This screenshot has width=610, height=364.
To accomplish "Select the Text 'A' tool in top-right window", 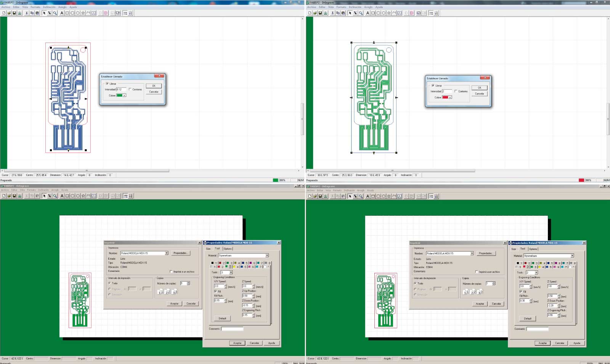I will 368,13.
